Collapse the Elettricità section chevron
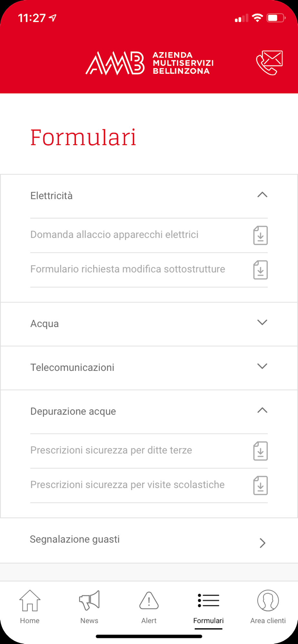Viewport: 298px width, 644px height. (x=262, y=195)
